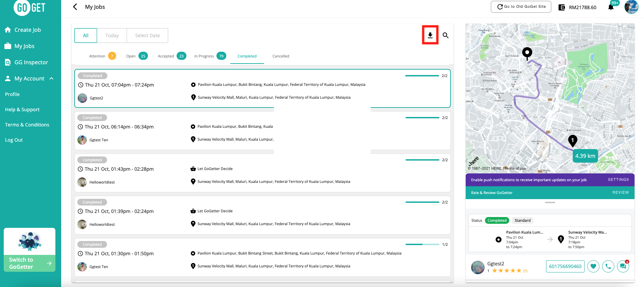Click Ggtest2 avatar in details panel
This screenshot has width=644, height=287.
(x=478, y=267)
